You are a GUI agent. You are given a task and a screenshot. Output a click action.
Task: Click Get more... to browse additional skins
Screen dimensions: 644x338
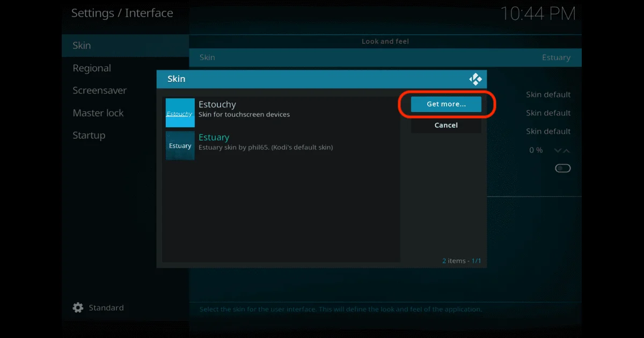pos(445,104)
